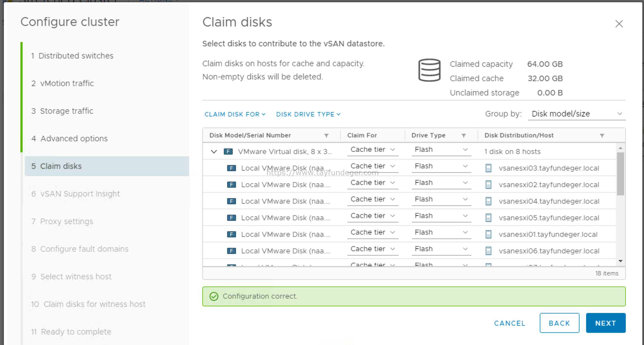The image size is (644, 345).
Task: Click flash icon of VMware Virtual disk group
Action: (228, 152)
